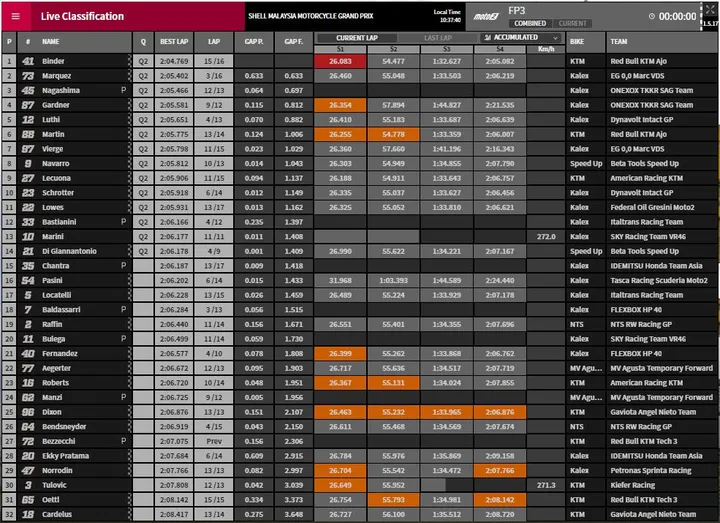720x523 pixels.
Task: Click the GAP F. column header
Action: pos(293,42)
